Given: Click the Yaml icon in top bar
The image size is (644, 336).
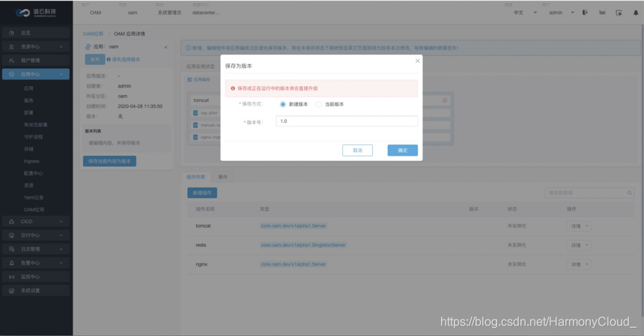Looking at the screenshot, I should coord(602,13).
